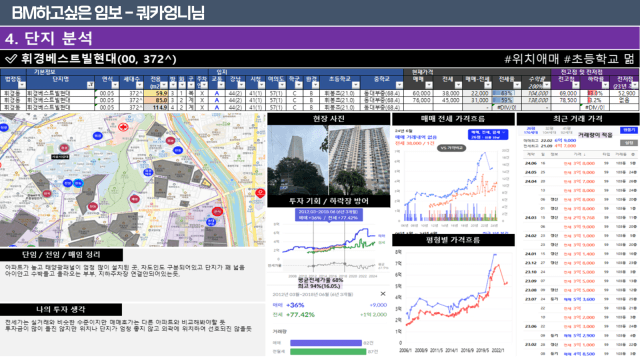
Task: Close the 매매 +36% summary popup
Action: pyautogui.click(x=383, y=294)
